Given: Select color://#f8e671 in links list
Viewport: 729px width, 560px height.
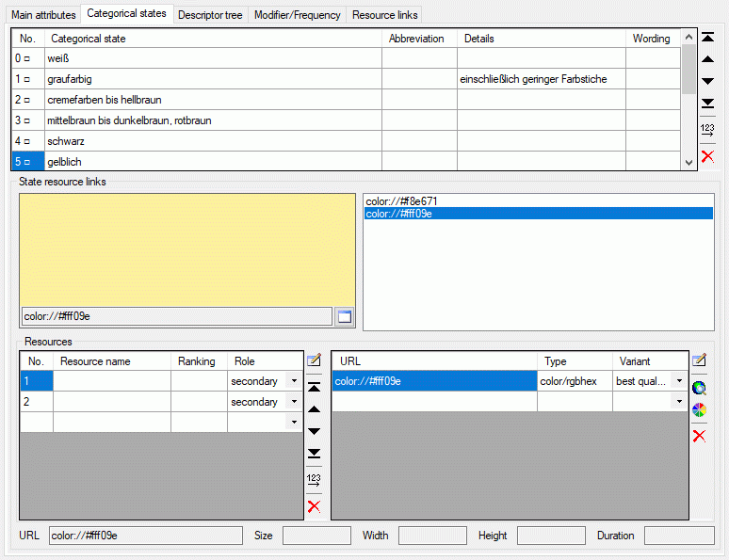Looking at the screenshot, I should tap(539, 201).
